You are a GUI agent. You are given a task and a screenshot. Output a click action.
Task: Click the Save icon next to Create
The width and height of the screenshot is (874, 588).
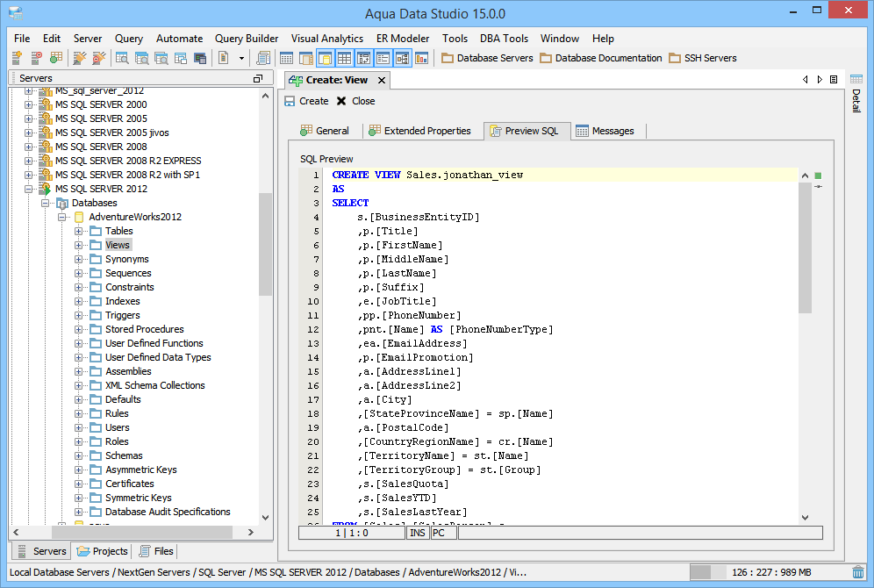[290, 101]
